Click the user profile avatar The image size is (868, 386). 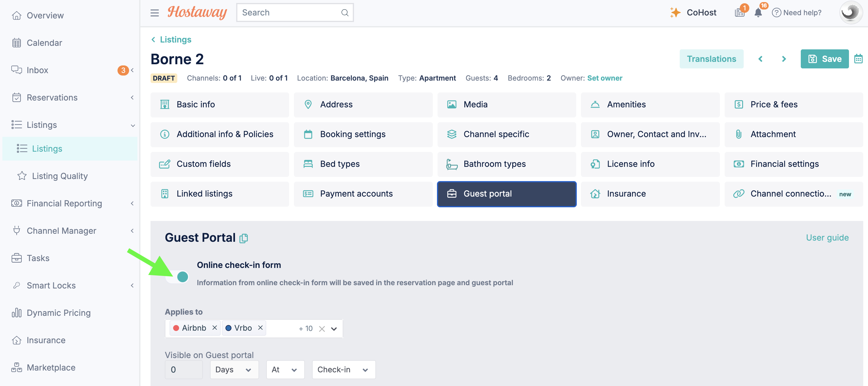pyautogui.click(x=850, y=12)
